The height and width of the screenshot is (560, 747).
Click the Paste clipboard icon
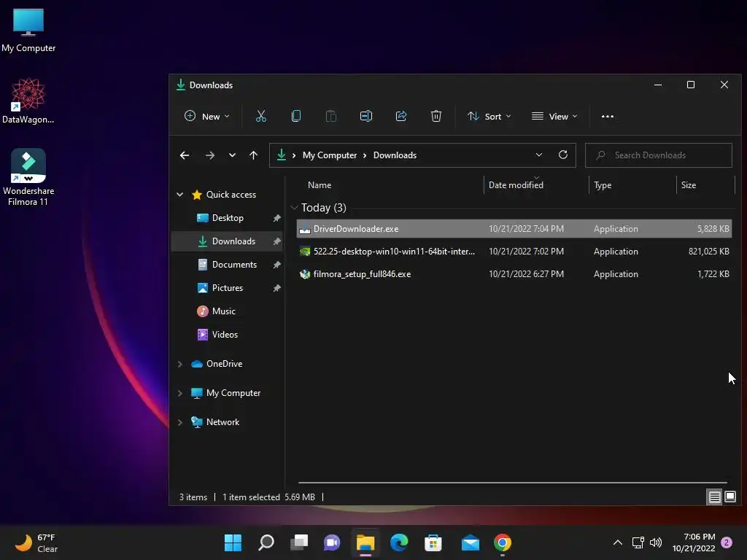330,116
